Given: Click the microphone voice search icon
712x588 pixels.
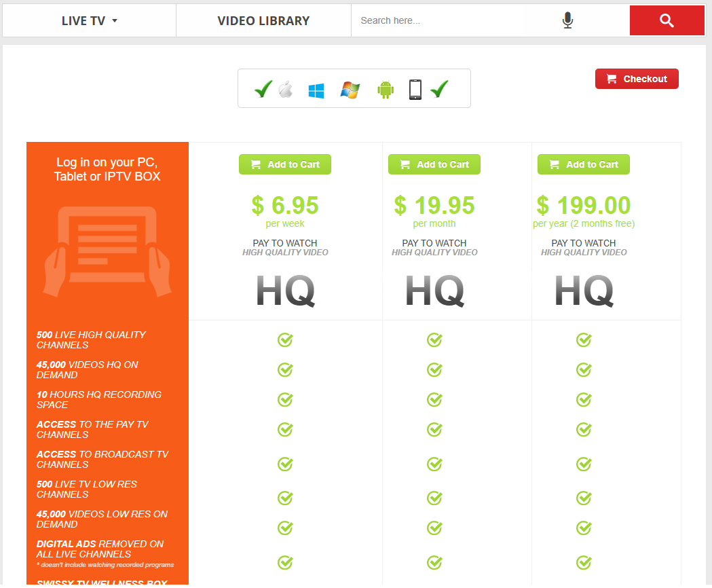Looking at the screenshot, I should click(567, 21).
